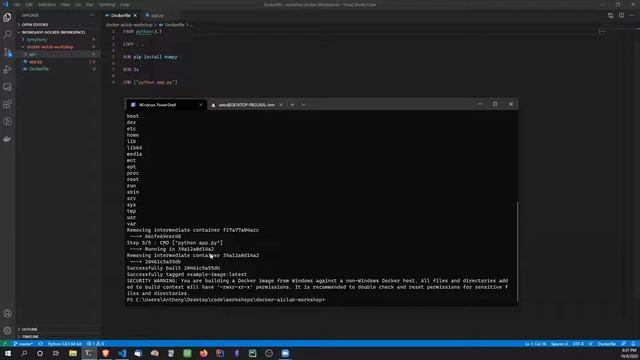Click LF line ending in status bar
Image resolution: width=640 pixels, height=360 pixels.
click(590, 344)
